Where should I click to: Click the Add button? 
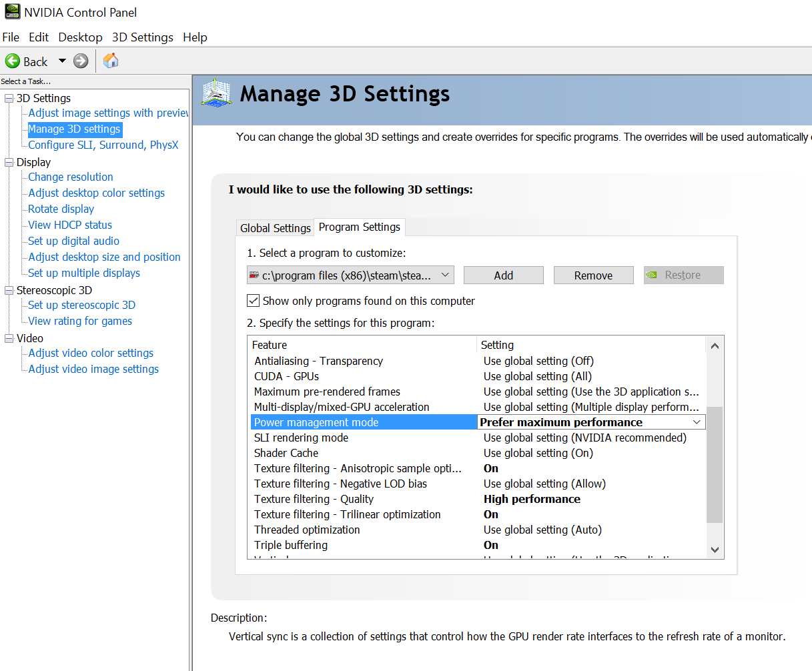point(504,275)
